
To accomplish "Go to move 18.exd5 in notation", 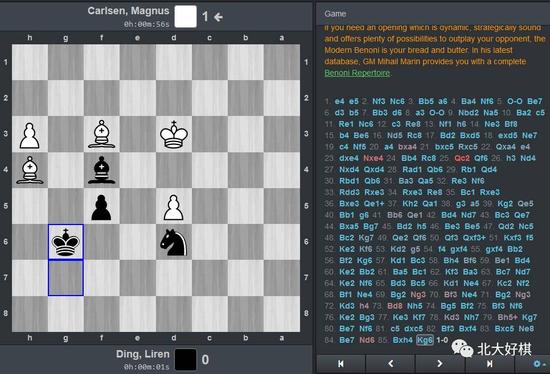I will [507, 135].
